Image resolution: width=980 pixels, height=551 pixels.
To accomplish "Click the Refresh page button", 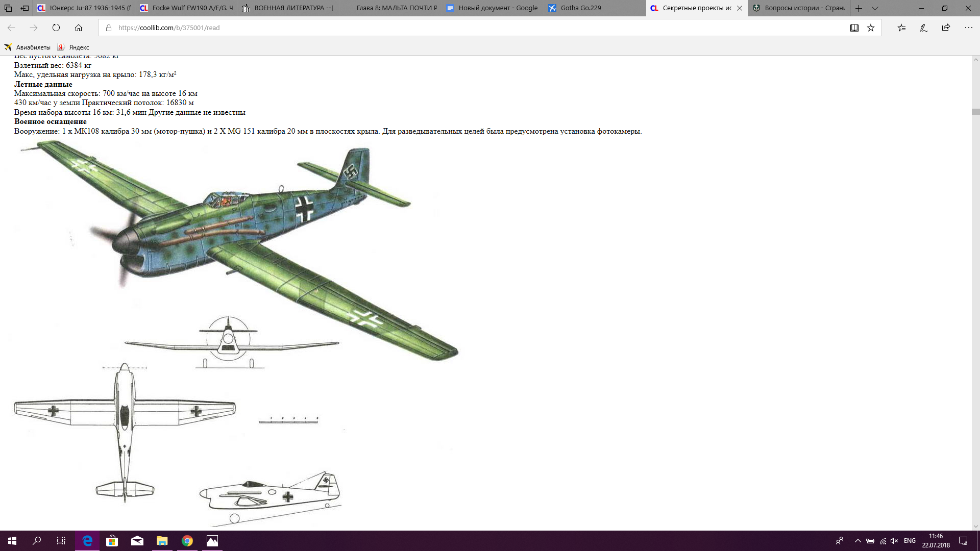I will [56, 28].
